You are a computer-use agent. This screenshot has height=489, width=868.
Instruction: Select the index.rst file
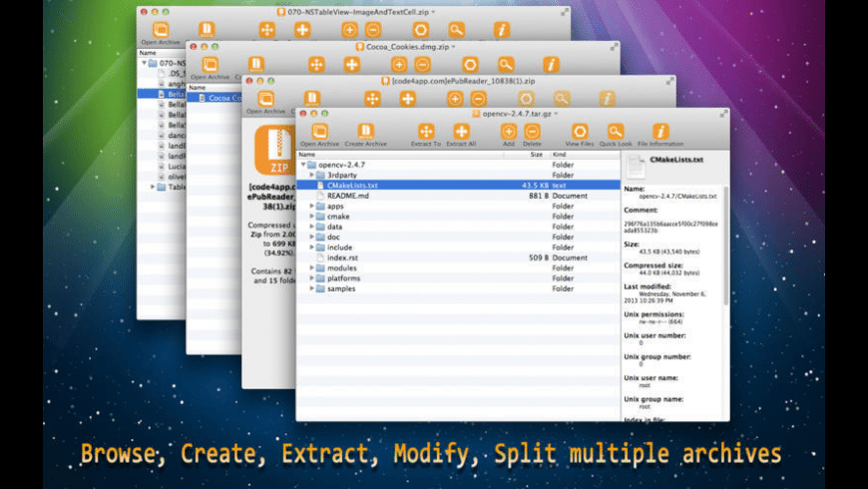[x=342, y=257]
